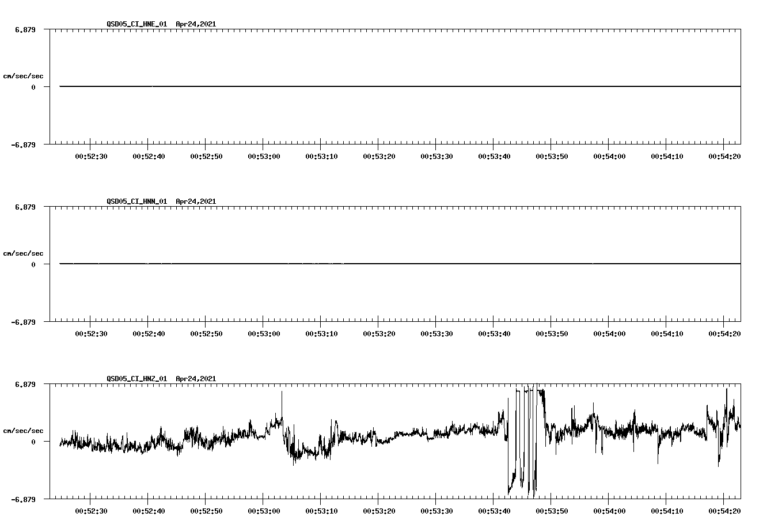782x532 pixels.
Task: Click the flat HNN waveform trace
Action: tap(346, 264)
